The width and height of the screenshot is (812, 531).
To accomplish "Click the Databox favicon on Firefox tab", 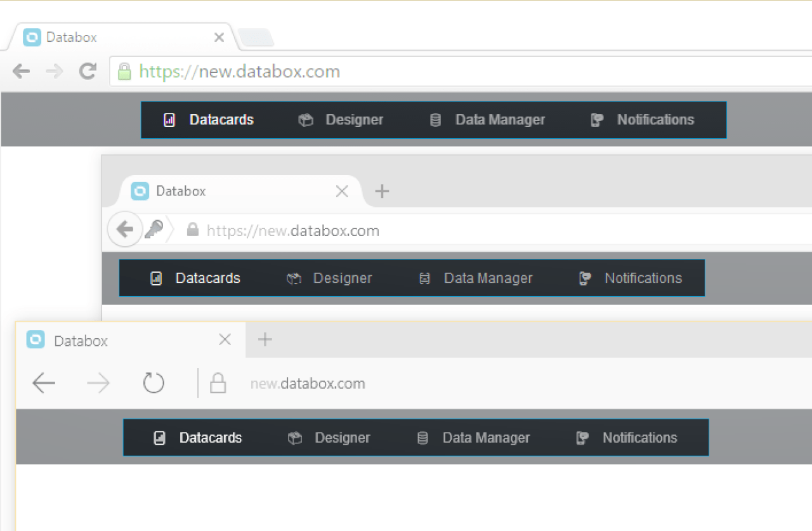I will click(140, 191).
